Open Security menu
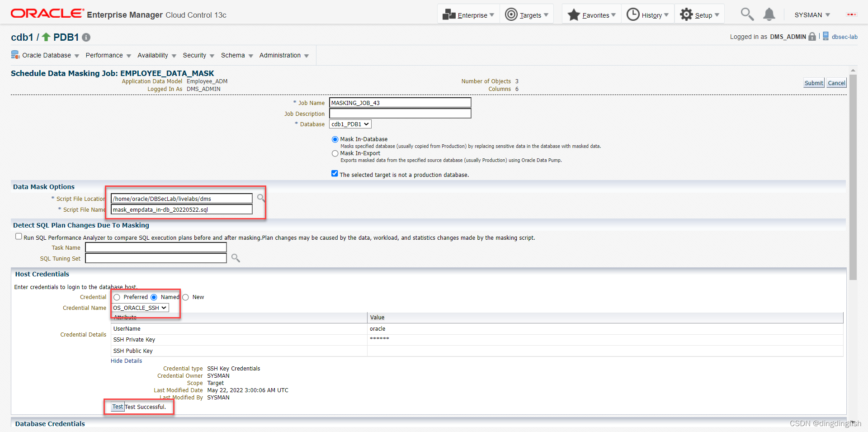Viewport: 868px width, 432px height. tap(198, 55)
